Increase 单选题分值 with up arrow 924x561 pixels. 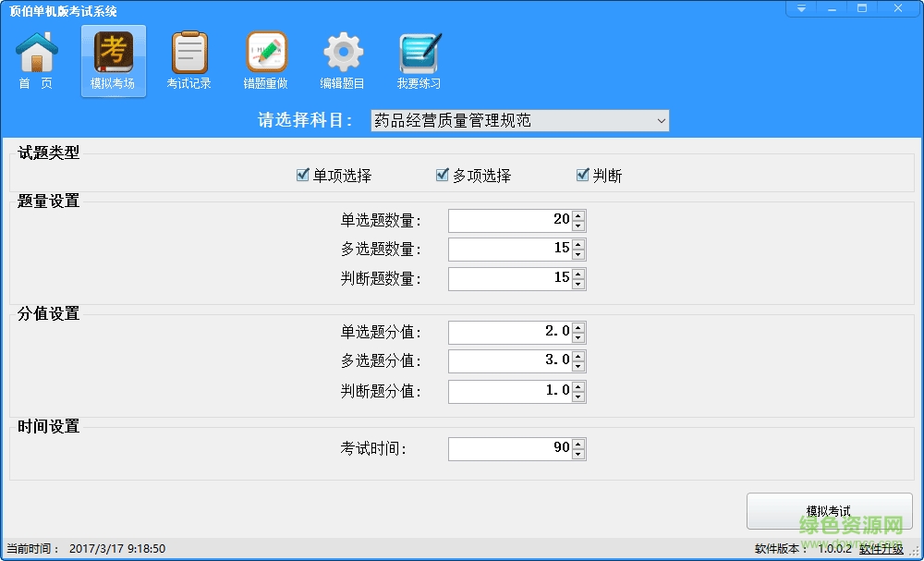[x=578, y=328]
